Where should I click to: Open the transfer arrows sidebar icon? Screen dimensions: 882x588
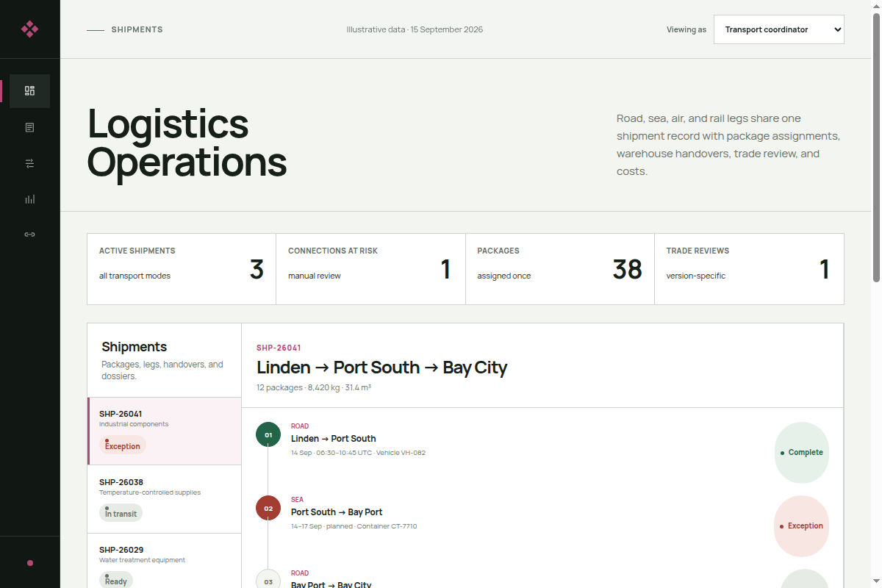point(29,163)
